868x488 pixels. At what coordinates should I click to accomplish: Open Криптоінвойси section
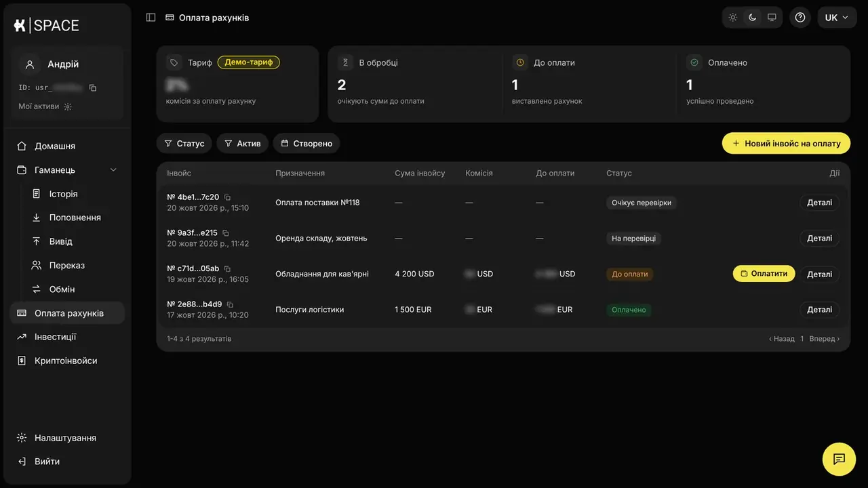pos(67,361)
